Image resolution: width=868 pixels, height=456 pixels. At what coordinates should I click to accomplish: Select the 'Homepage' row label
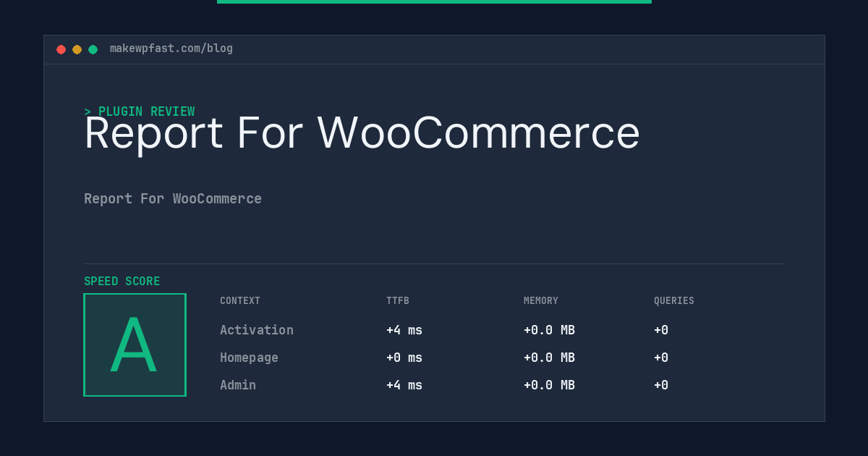[x=249, y=358]
